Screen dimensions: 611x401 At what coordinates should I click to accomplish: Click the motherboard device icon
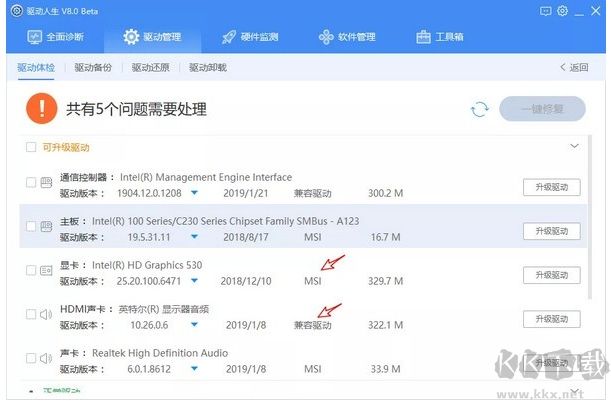[x=46, y=227]
